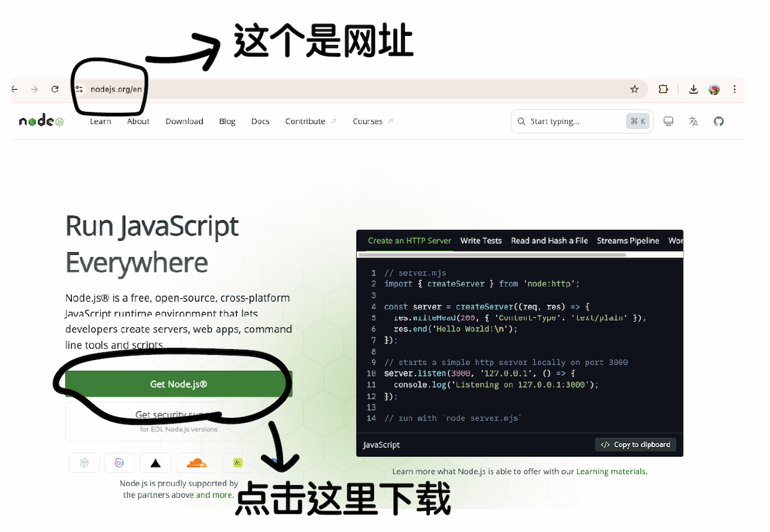Toggle the color theme with the monitor icon
The image size is (770, 532).
[668, 121]
